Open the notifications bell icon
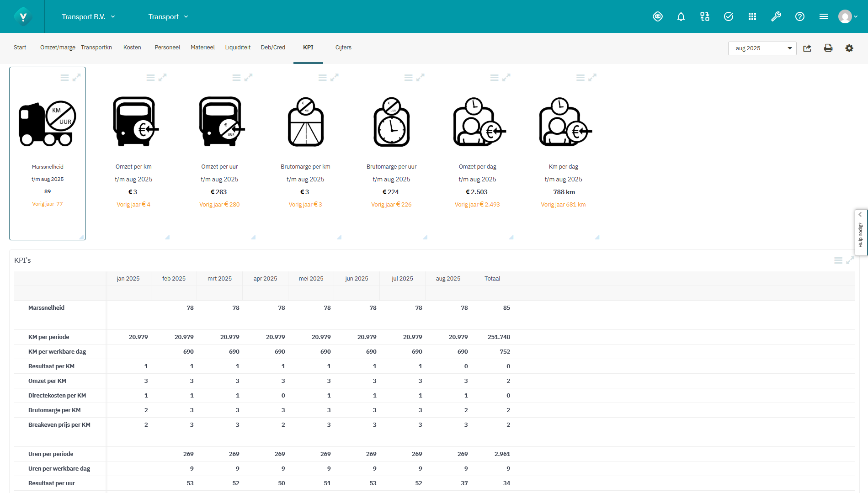Screen dimensions: 868x493 681,16
